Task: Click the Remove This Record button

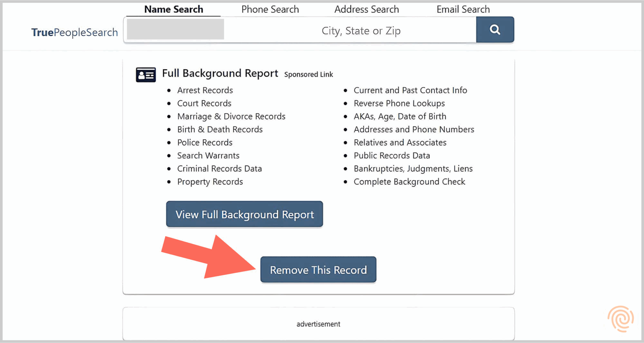Action: pos(318,269)
